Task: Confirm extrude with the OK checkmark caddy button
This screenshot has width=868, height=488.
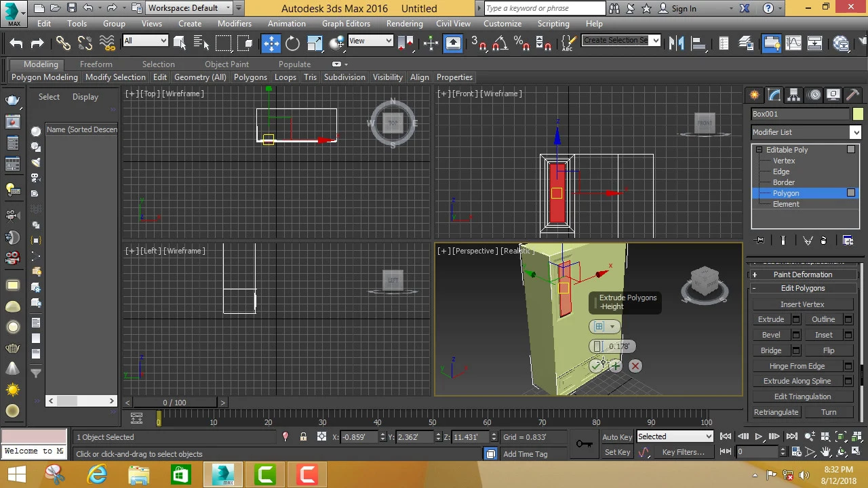Action: click(595, 366)
